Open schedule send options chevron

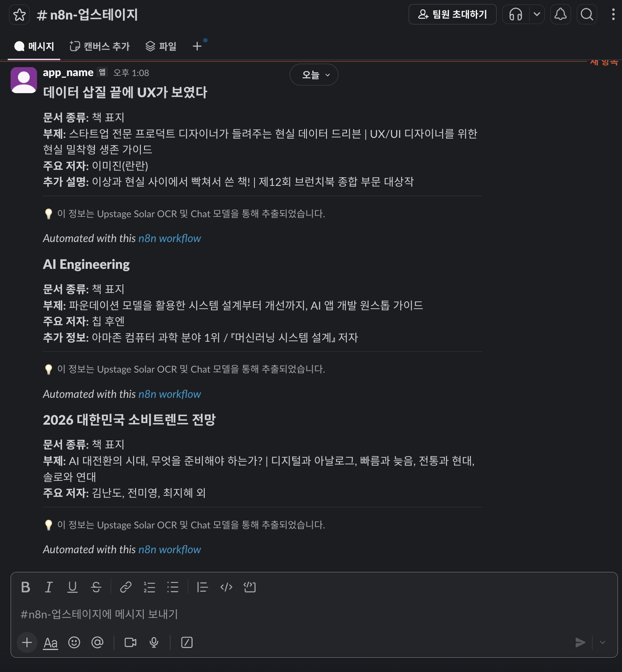pos(603,642)
